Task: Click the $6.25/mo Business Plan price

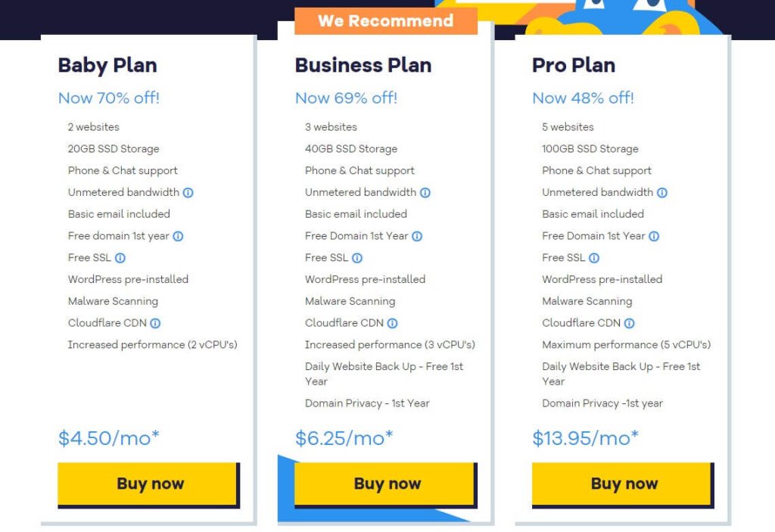Action: click(344, 438)
